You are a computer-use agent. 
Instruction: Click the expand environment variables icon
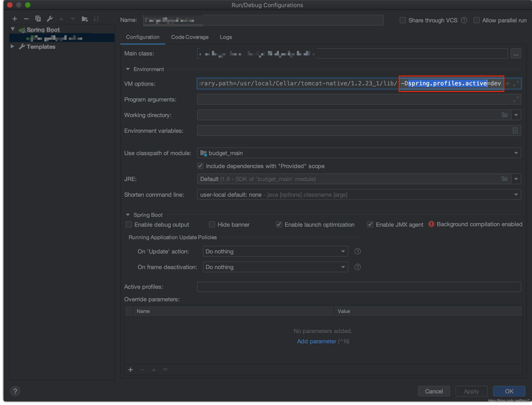[x=515, y=131]
